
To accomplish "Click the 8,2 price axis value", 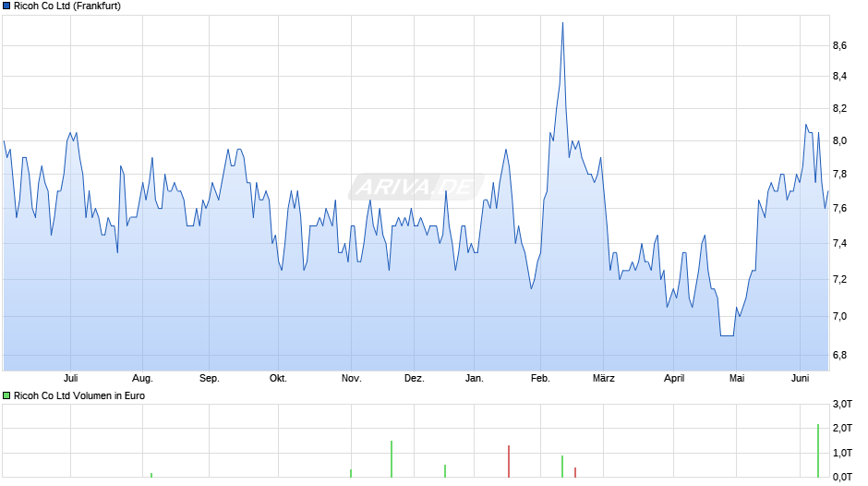I will [x=839, y=108].
